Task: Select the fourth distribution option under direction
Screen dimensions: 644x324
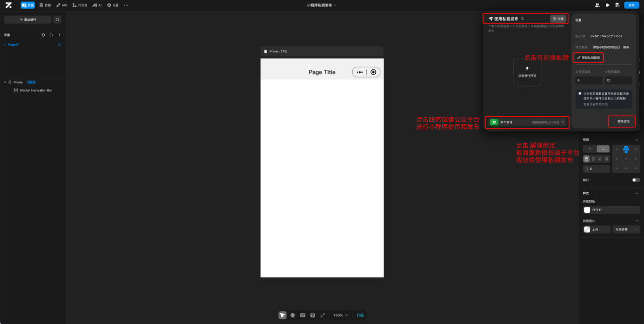Action: tap(607, 159)
